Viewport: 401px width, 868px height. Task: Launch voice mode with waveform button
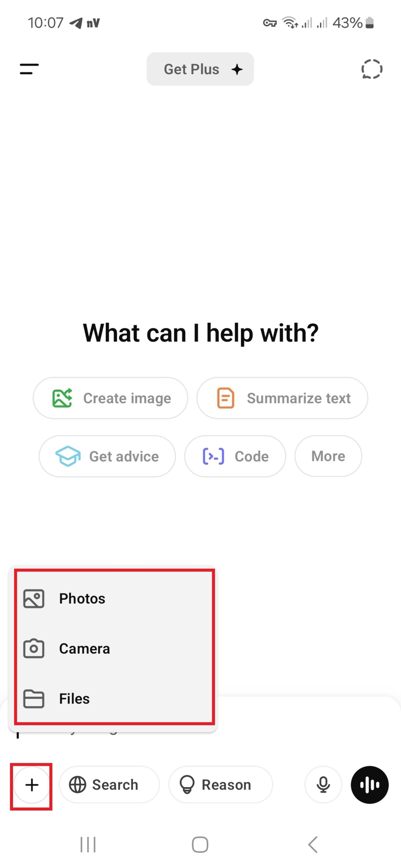point(370,785)
